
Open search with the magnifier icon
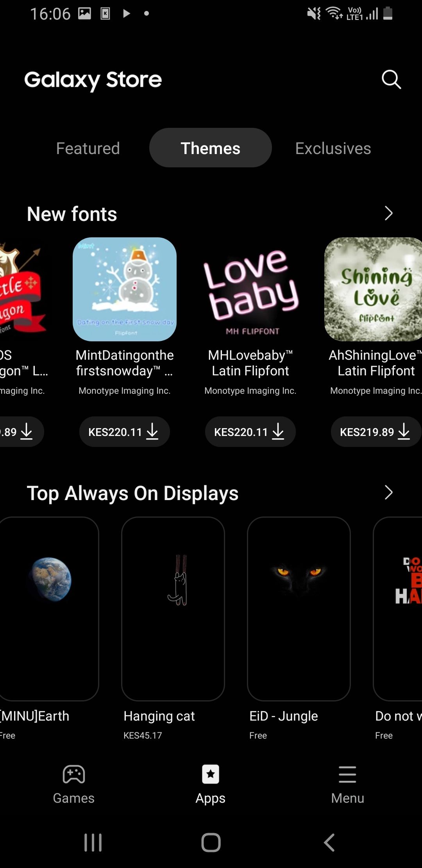391,79
